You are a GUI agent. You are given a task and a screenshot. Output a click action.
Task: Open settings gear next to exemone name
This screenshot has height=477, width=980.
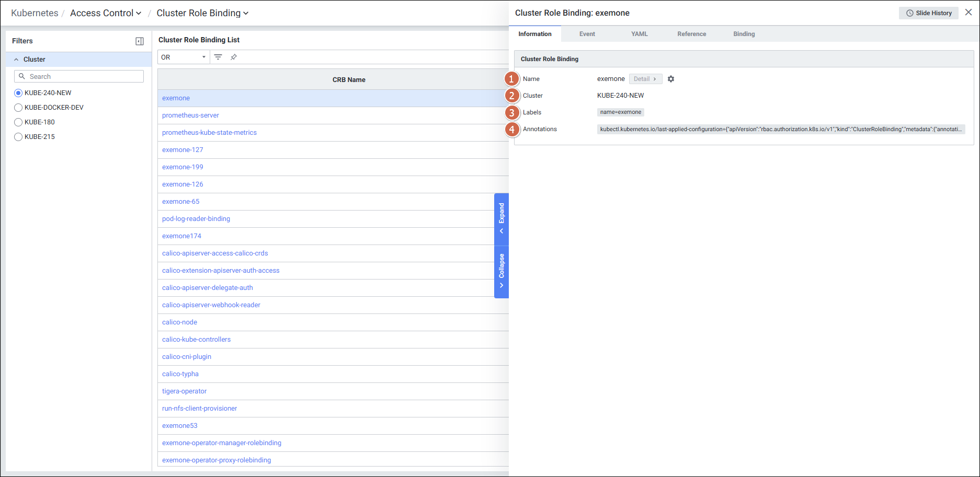(671, 79)
